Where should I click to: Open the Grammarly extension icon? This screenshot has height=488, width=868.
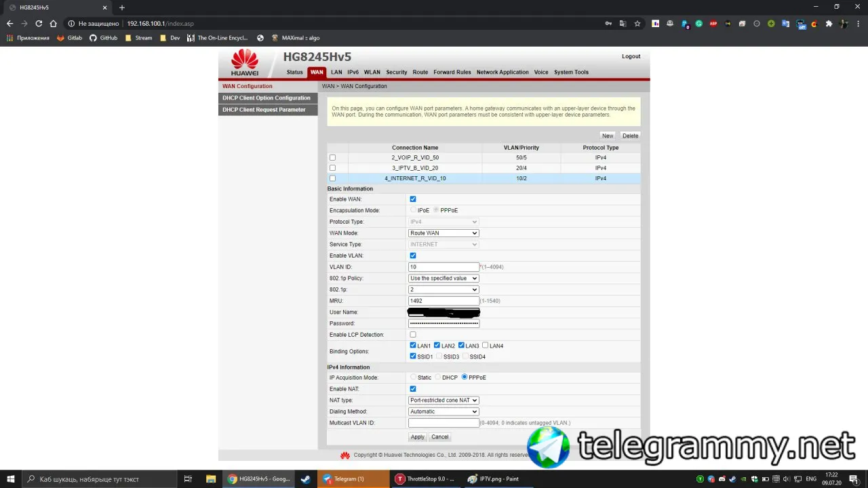(698, 23)
